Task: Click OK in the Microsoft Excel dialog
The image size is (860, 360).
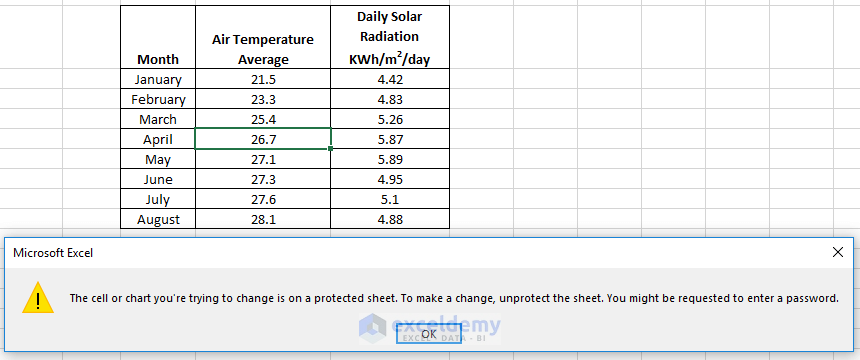Action: pyautogui.click(x=429, y=334)
